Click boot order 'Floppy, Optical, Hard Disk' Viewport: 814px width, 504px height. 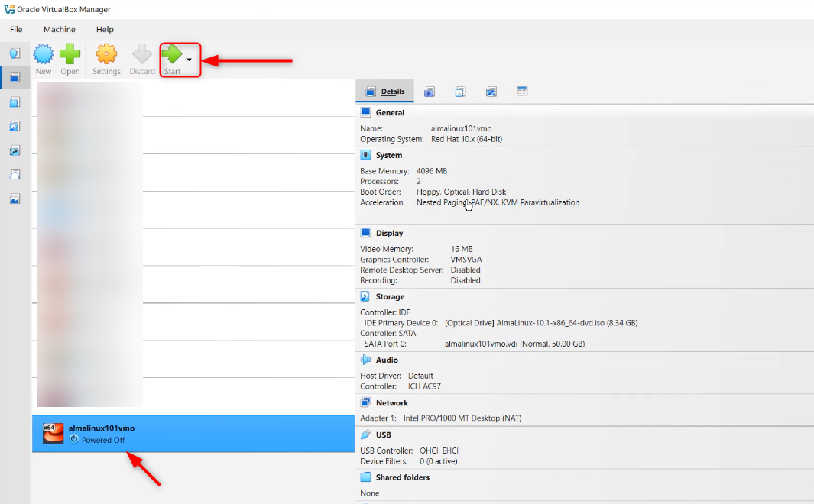point(461,192)
